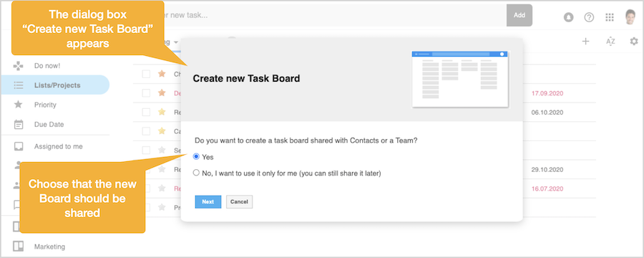Toggle star on task dated 29.10.2020
This screenshot has width=644, height=258.
pyautogui.click(x=162, y=169)
